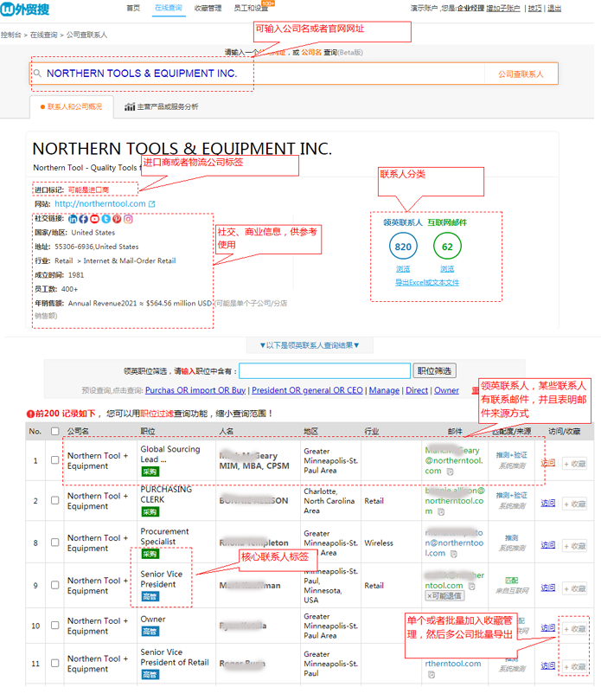Image resolution: width=601 pixels, height=700 pixels.
Task: Open the 员工和设置 menu item
Action: pos(251,8)
